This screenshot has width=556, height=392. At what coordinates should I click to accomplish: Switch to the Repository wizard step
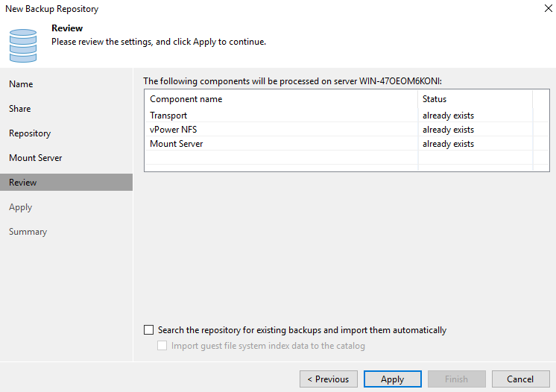30,133
